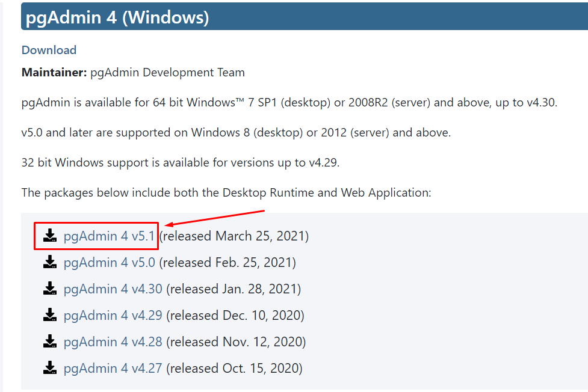
Task: Click the pgAdmin 4 (Windows) header bar
Action: tap(305, 16)
